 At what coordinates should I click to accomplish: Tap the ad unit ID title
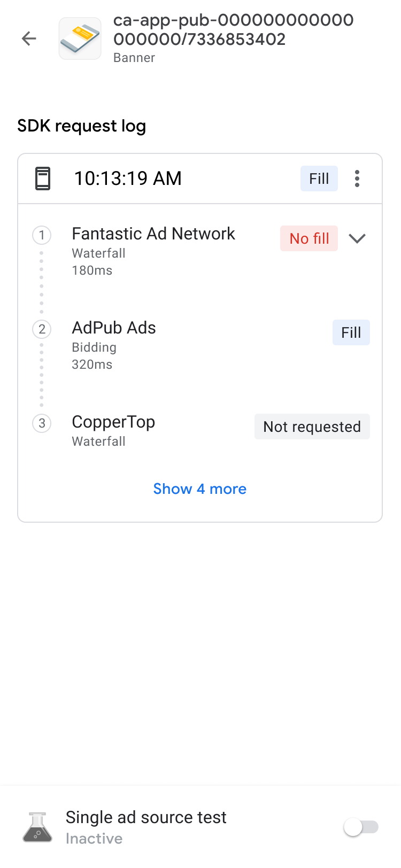[233, 29]
